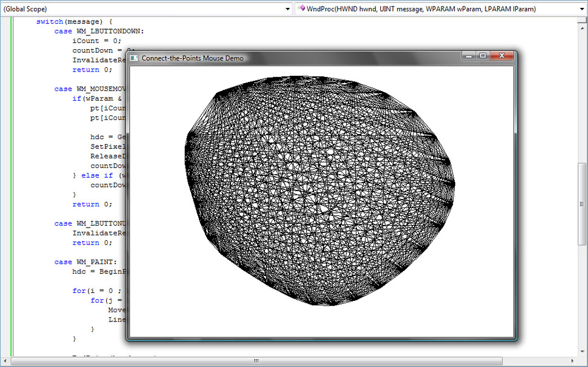Click the horizontal scrollbar's left arrow
Image resolution: width=588 pixels, height=367 pixels.
5,362
